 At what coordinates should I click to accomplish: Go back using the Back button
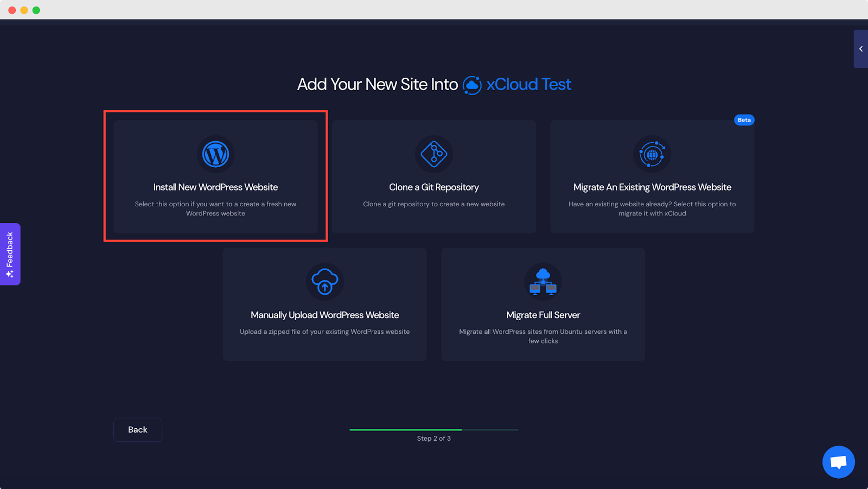137,429
